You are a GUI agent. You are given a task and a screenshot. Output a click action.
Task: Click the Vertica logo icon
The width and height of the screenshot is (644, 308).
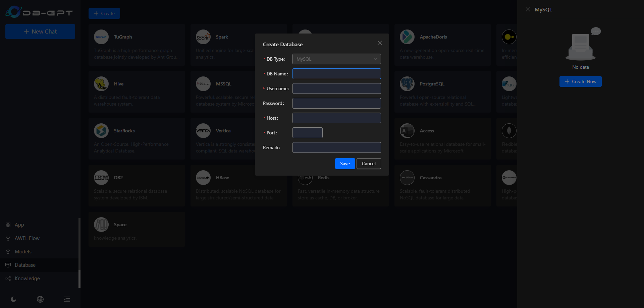click(203, 131)
